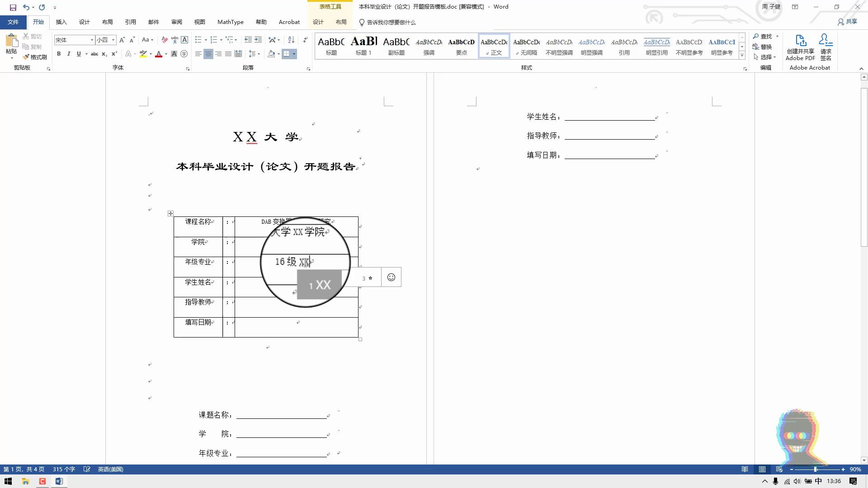Click the Request Signatures (请求签名) icon
This screenshot has height=488, width=868.
[x=826, y=47]
